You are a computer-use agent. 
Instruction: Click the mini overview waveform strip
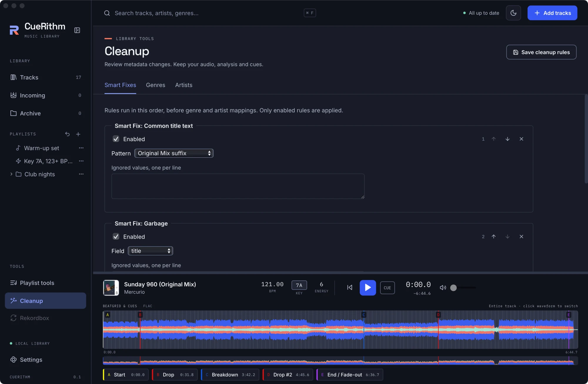(340, 360)
